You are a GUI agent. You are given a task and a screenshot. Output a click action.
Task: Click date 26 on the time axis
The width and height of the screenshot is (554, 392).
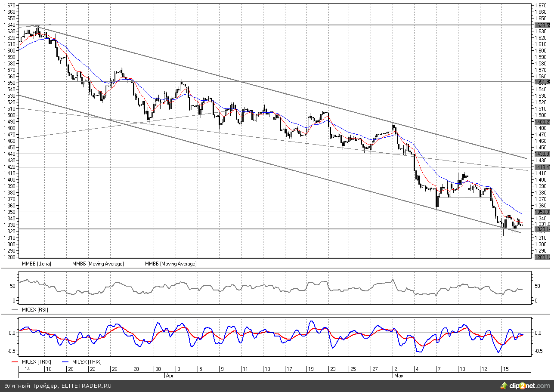115,369
